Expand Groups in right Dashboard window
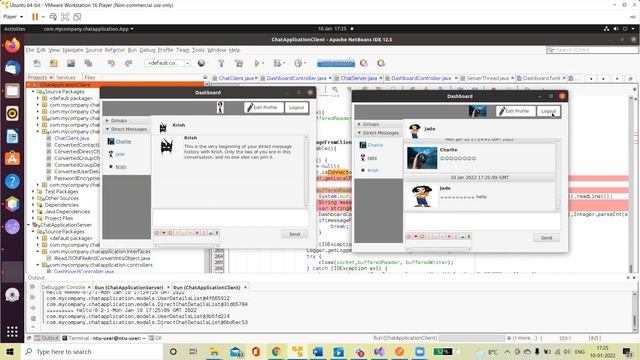The height and width of the screenshot is (360, 640). pyautogui.click(x=359, y=124)
